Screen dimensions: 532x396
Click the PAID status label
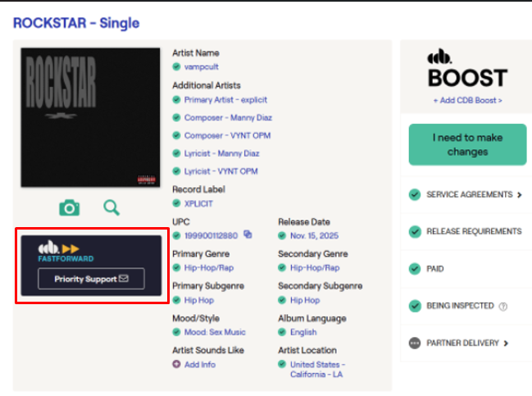(x=435, y=269)
